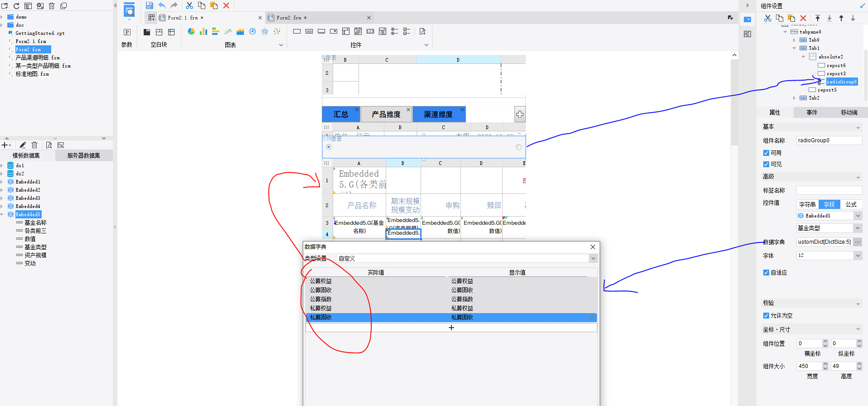Screen dimensions: 868x406
Task: Insert a line chart
Action: tap(228, 31)
